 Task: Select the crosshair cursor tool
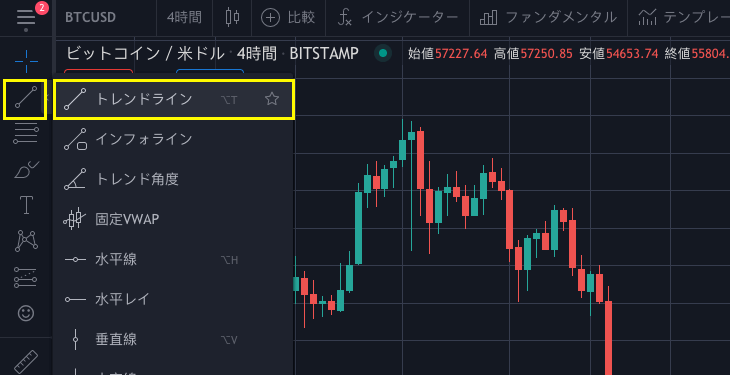26,61
